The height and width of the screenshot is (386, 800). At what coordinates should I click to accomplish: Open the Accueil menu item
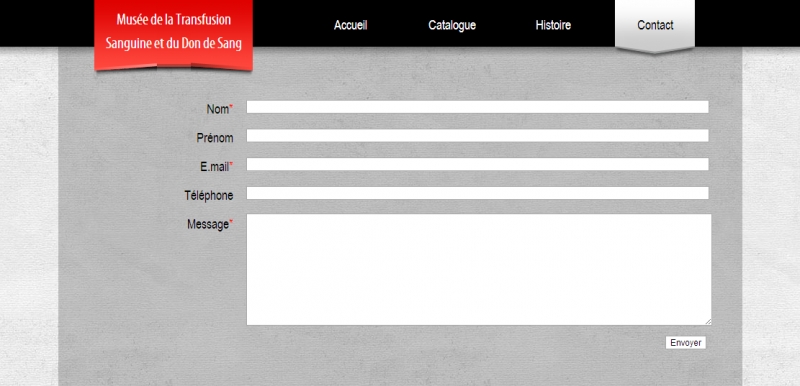(x=351, y=25)
